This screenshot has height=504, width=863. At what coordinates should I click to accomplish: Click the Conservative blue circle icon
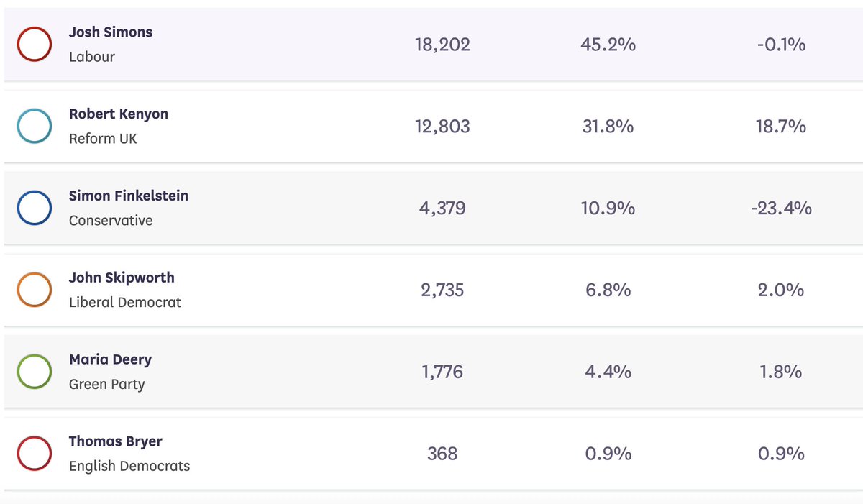point(34,209)
